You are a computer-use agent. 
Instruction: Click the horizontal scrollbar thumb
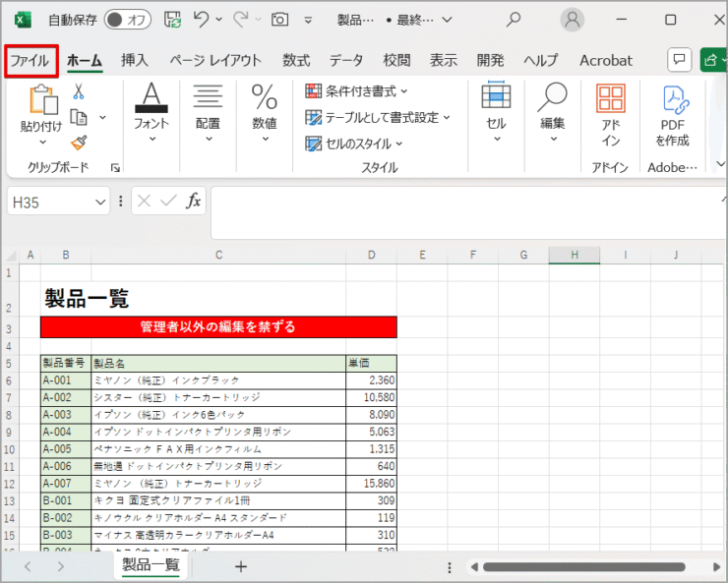pos(584,566)
